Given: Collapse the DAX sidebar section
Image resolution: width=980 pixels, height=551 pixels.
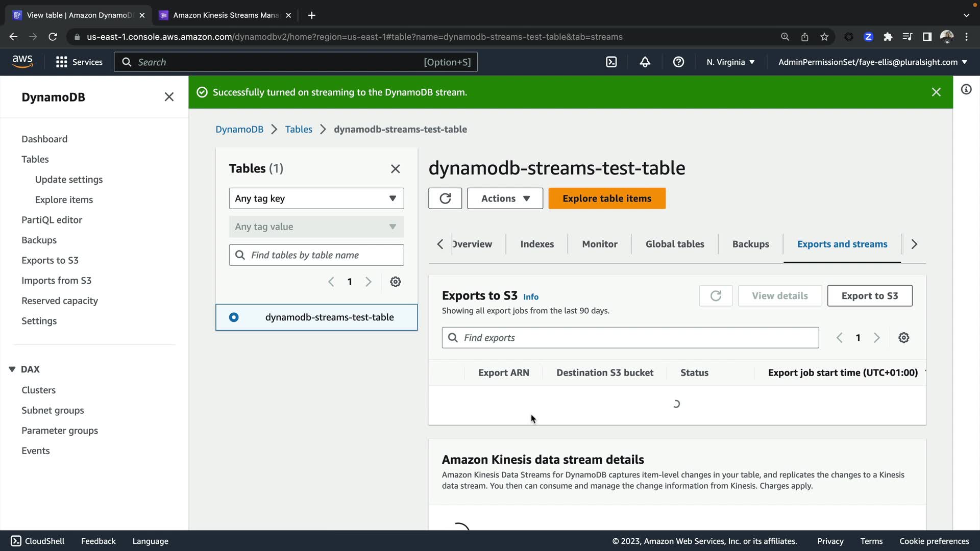Looking at the screenshot, I should coord(12,369).
